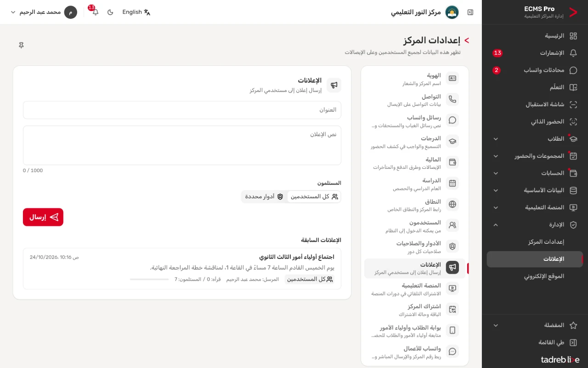Image resolution: width=588 pixels, height=368 pixels.
Task: Click the بوابة الطلاب وأولياء الأمور phone icon
Action: point(452,330)
